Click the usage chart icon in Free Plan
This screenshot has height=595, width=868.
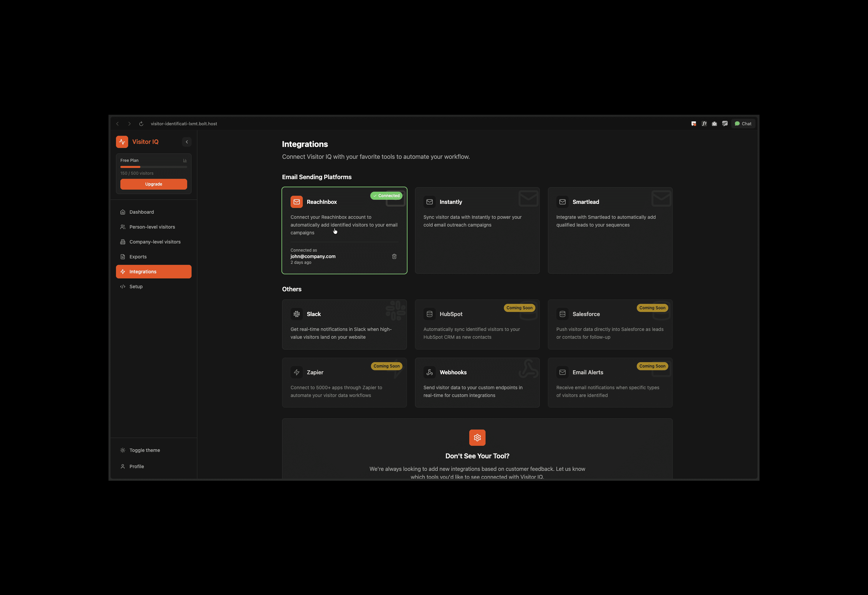point(185,161)
